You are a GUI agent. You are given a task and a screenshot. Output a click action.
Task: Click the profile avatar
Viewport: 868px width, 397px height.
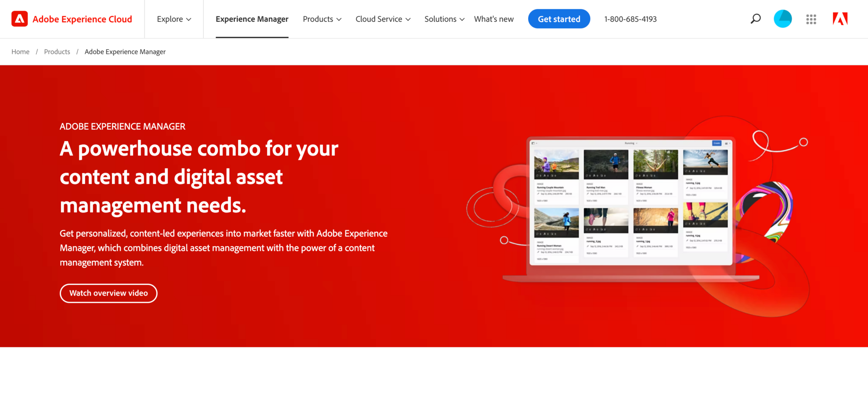(782, 19)
